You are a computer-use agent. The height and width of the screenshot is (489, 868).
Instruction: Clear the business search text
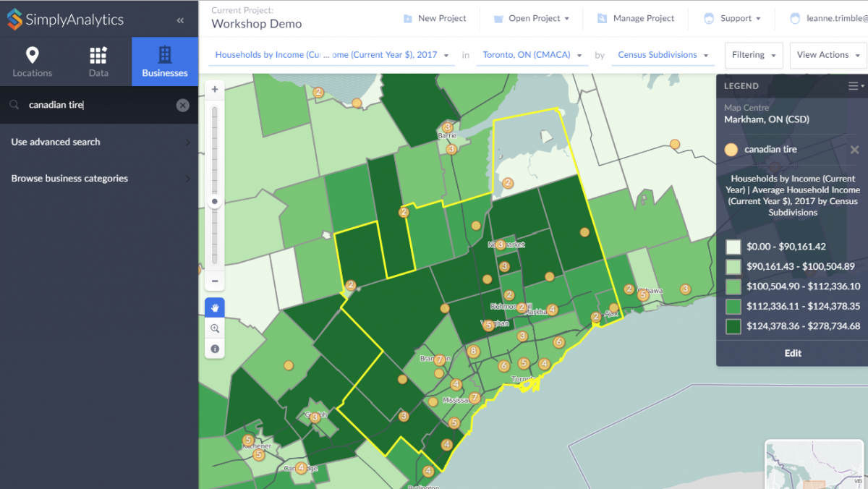click(x=183, y=106)
